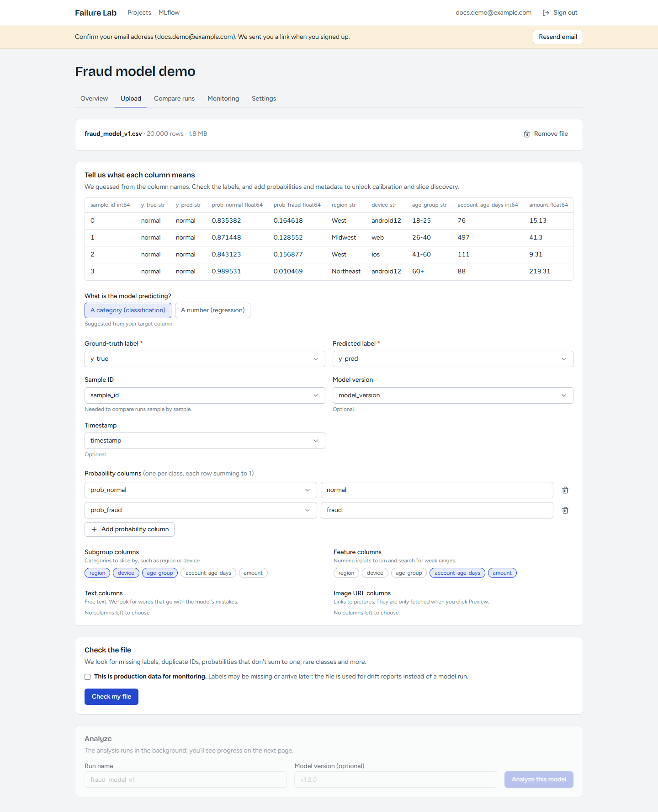Select A number (regression) option
The height and width of the screenshot is (812, 658).
[212, 310]
